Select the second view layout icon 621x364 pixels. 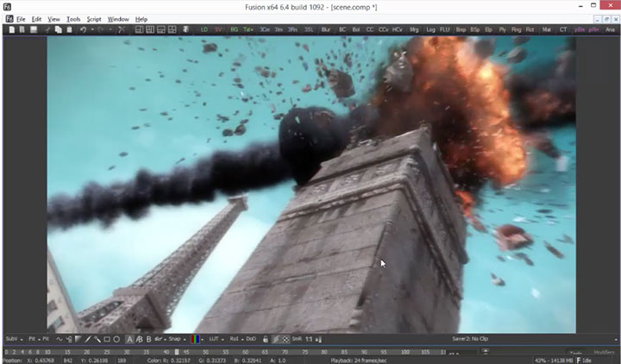point(150,29)
